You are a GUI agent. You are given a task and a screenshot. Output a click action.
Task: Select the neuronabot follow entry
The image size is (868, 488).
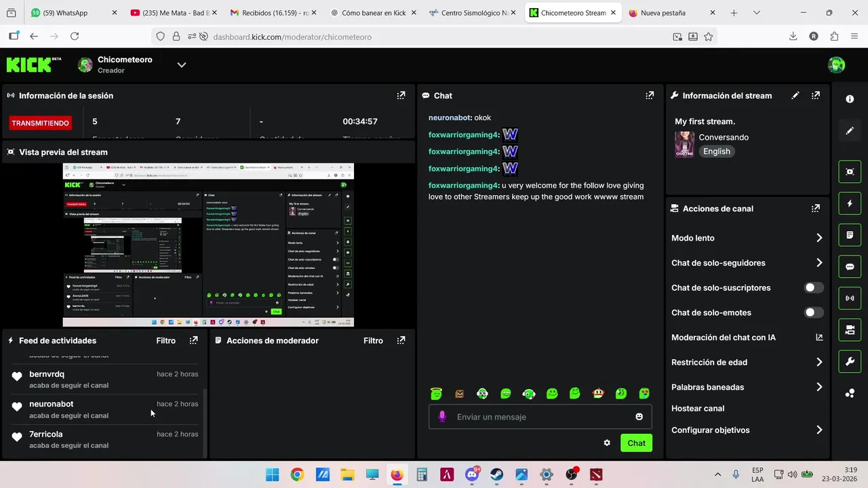point(105,409)
